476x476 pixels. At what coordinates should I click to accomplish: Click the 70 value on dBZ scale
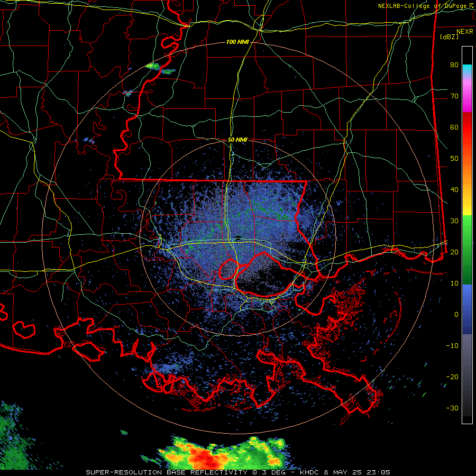(x=454, y=96)
